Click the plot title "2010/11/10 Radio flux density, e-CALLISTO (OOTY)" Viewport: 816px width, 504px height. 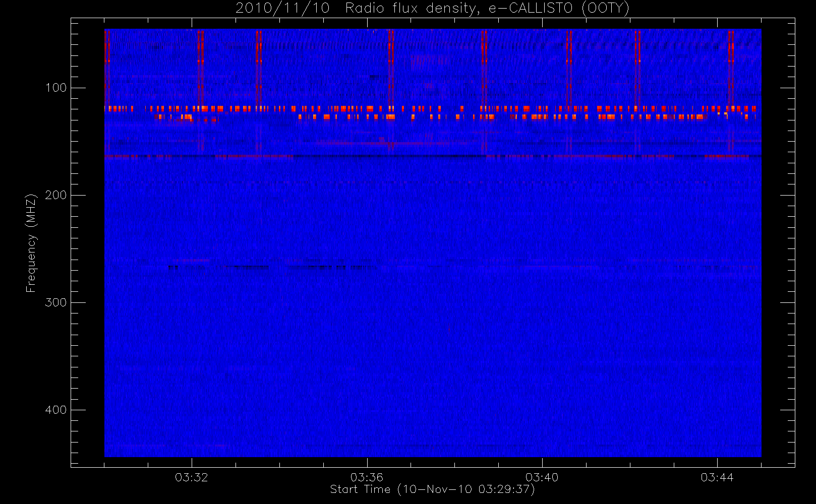pos(433,8)
